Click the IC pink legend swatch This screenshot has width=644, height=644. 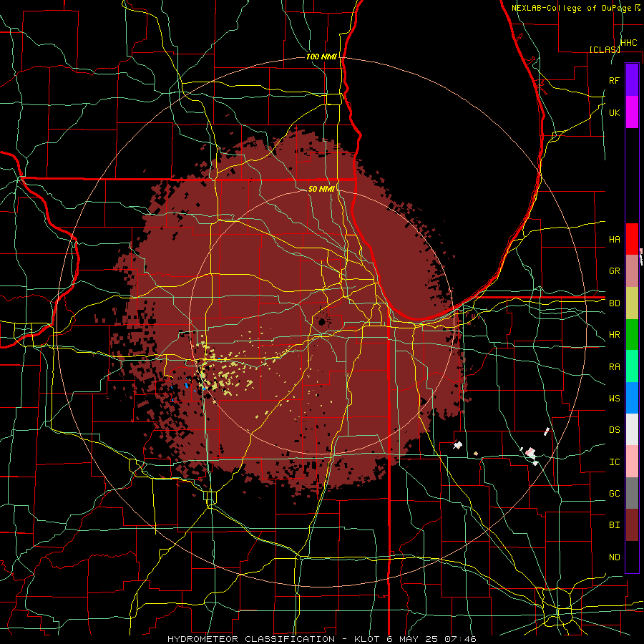(632, 462)
